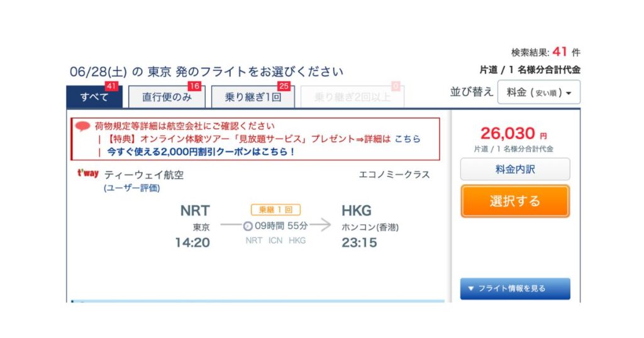Viewport: 644px width, 338px height.
Task: Click the red 25 badge on 乗り継ぎ1回 tab
Action: [x=284, y=86]
